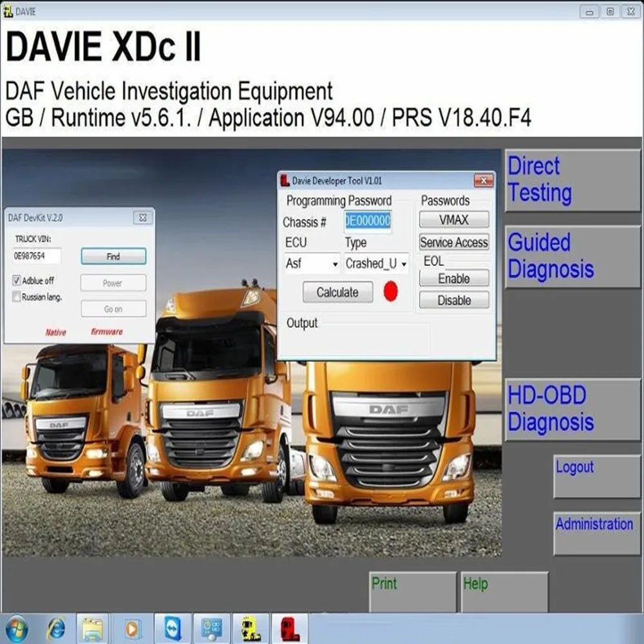This screenshot has height=644, width=644.
Task: Enable EOL with the Enable button
Action: click(x=454, y=278)
